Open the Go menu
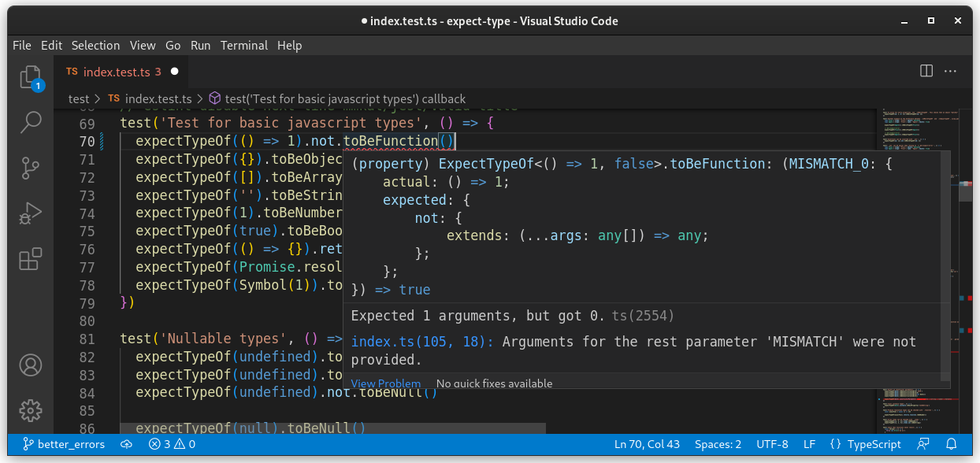The width and height of the screenshot is (980, 463). [x=173, y=46]
